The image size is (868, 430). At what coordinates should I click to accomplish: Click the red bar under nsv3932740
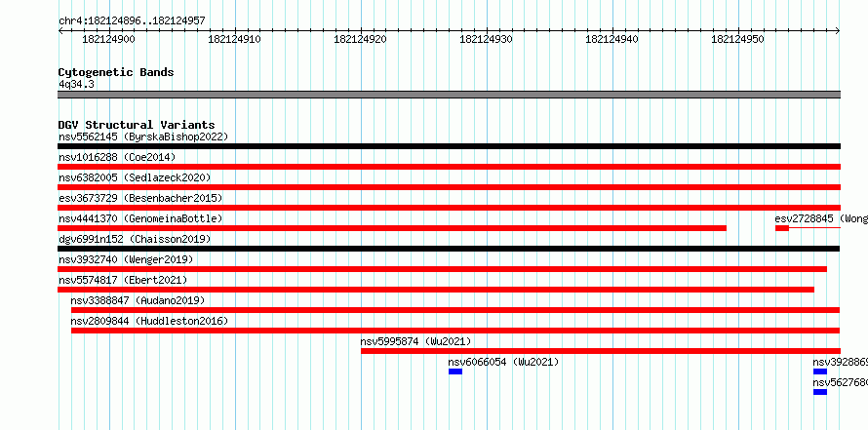pyautogui.click(x=443, y=269)
